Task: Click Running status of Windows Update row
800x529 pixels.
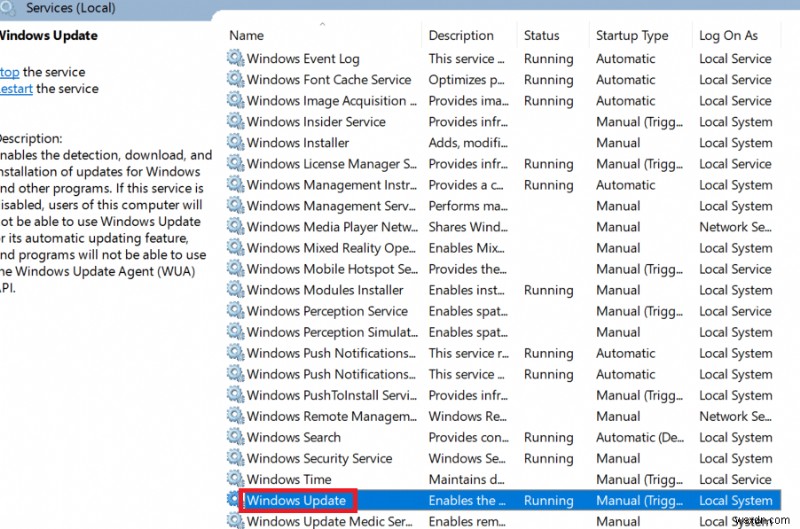Action: [548, 501]
